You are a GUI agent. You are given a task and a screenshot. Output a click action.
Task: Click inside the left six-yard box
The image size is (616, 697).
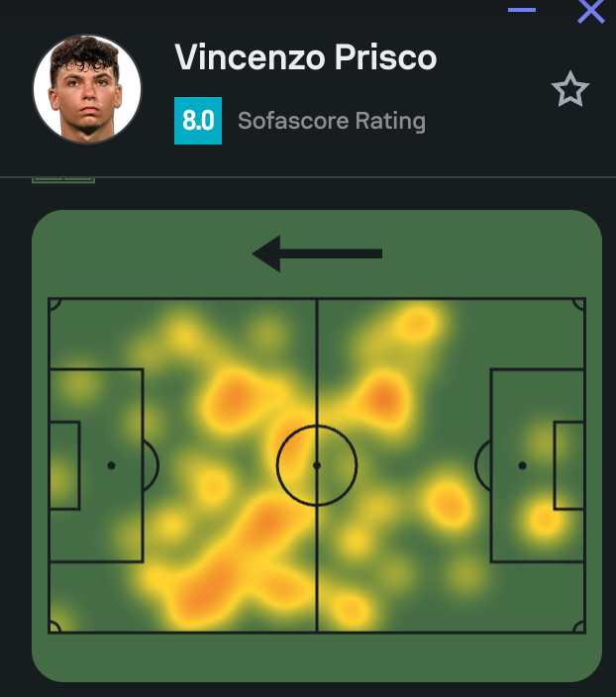coord(64,465)
